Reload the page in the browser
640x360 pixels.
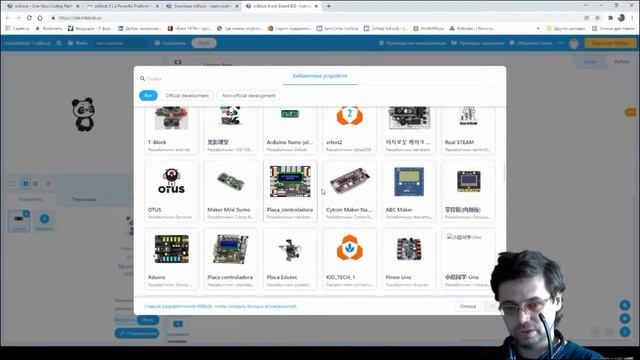pos(29,18)
